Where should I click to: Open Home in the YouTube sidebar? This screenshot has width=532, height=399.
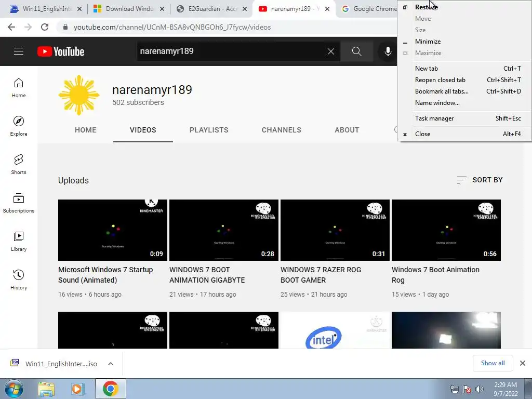(19, 88)
